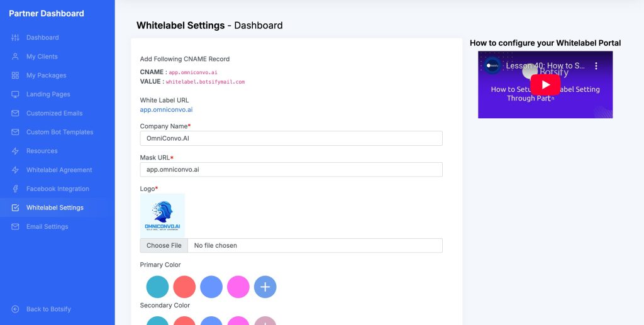Click the Whitelabel Agreement lightning bolt icon
Screen dimensions: 644x325
(x=15, y=170)
